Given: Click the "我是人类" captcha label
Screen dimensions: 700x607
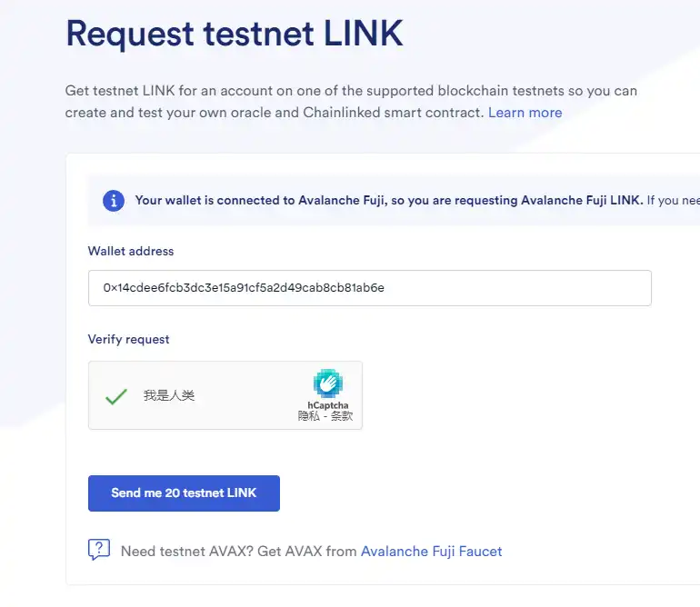Looking at the screenshot, I should (169, 396).
